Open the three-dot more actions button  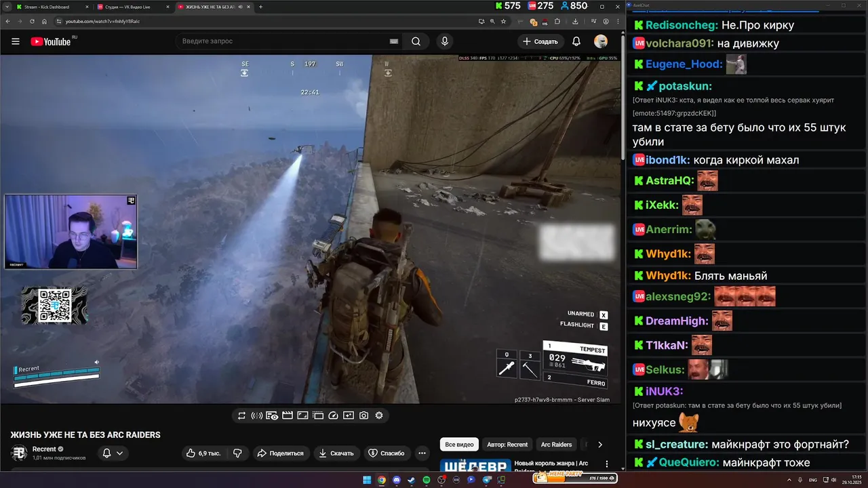[422, 453]
